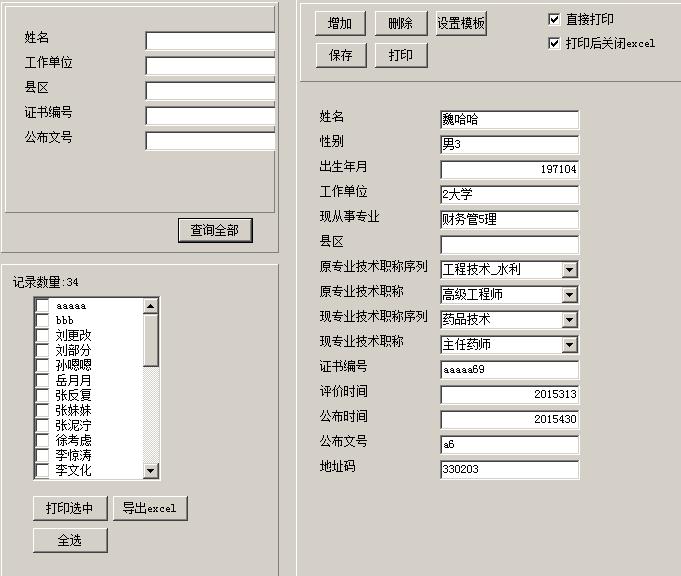The height and width of the screenshot is (576, 681).
Task: Toggle 打印后关闭excel checkbox
Action: [554, 43]
